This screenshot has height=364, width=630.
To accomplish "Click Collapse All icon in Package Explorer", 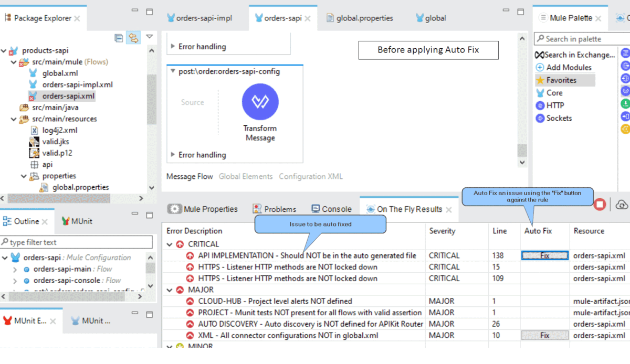I will pos(119,38).
